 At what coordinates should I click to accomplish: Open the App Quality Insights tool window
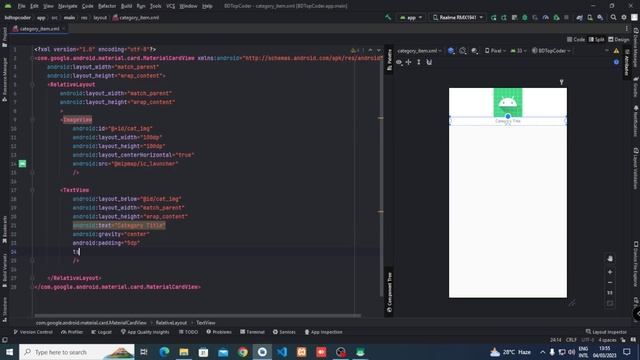[x=145, y=332]
